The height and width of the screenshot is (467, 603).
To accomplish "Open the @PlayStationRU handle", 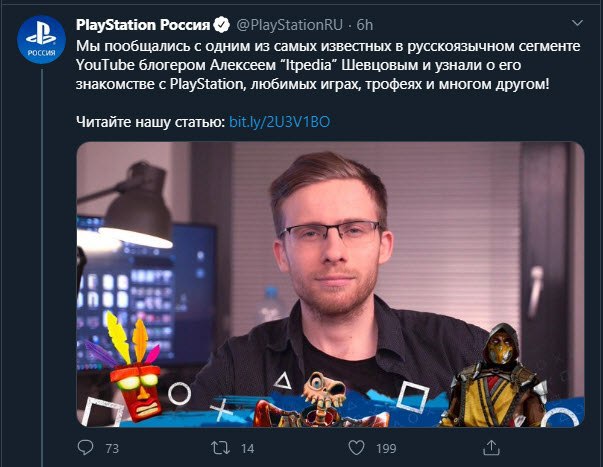I will click(289, 25).
